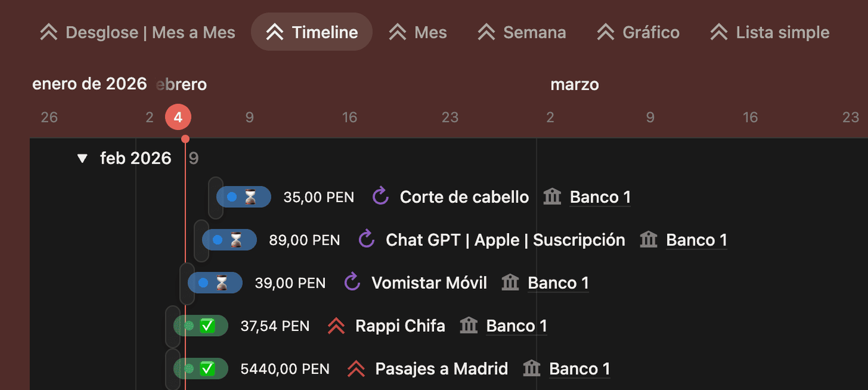Open the Gráfico view tab
The image size is (868, 390).
[638, 32]
